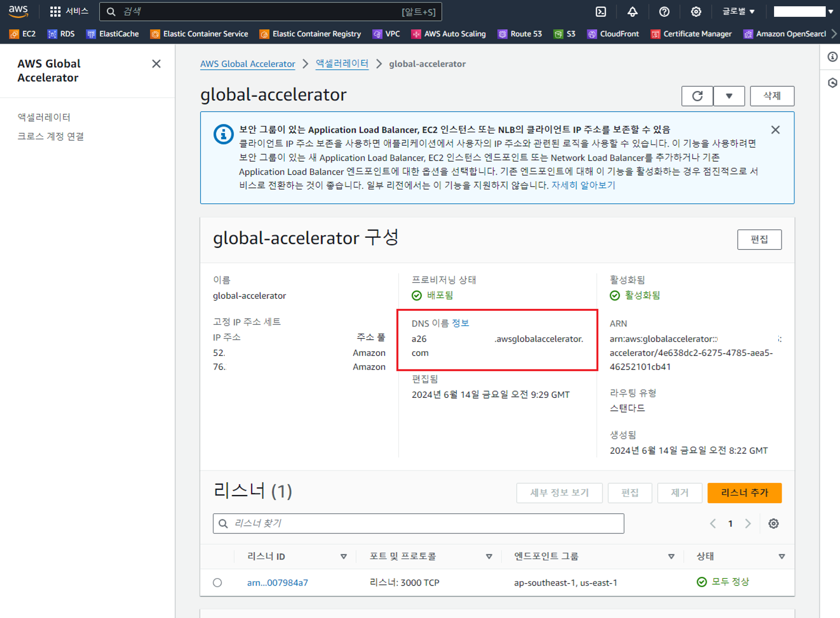Click the 삭제 accelerator button
The width and height of the screenshot is (840, 618).
(x=772, y=96)
